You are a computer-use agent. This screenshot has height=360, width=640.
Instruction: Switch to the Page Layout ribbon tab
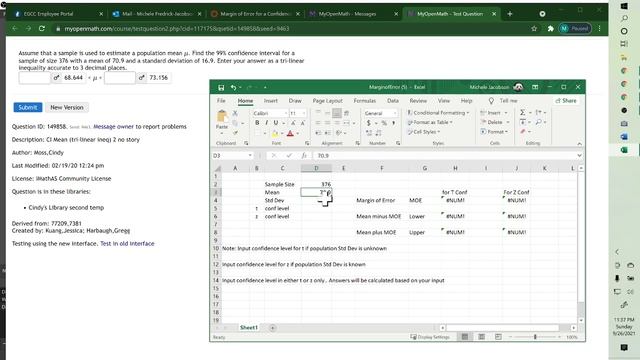[x=327, y=100]
